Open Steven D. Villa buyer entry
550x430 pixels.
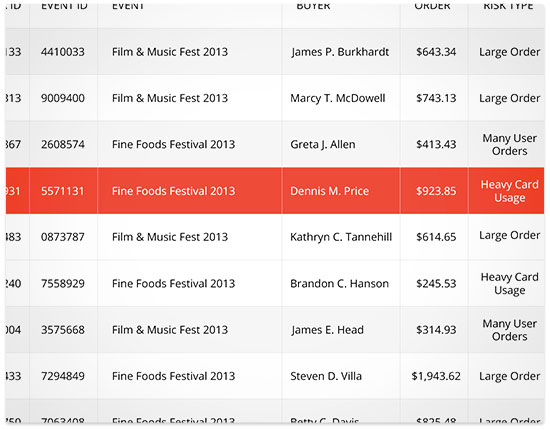pyautogui.click(x=326, y=376)
